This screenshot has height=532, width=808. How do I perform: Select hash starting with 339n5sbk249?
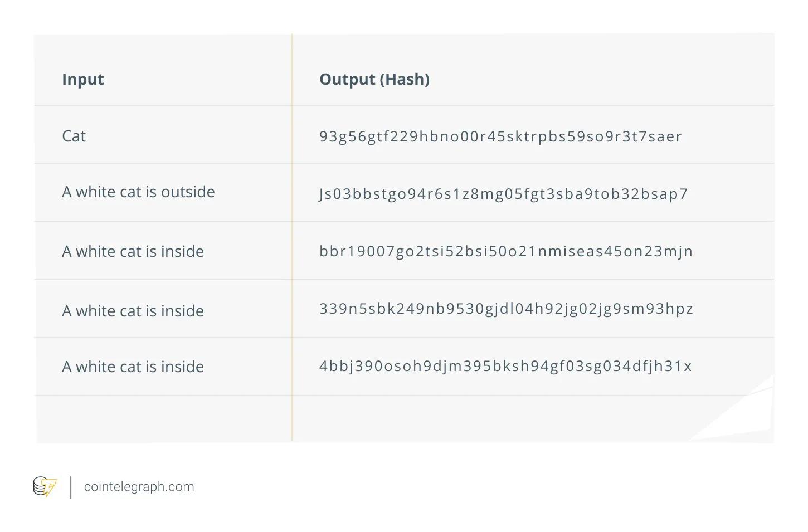pyautogui.click(x=506, y=309)
